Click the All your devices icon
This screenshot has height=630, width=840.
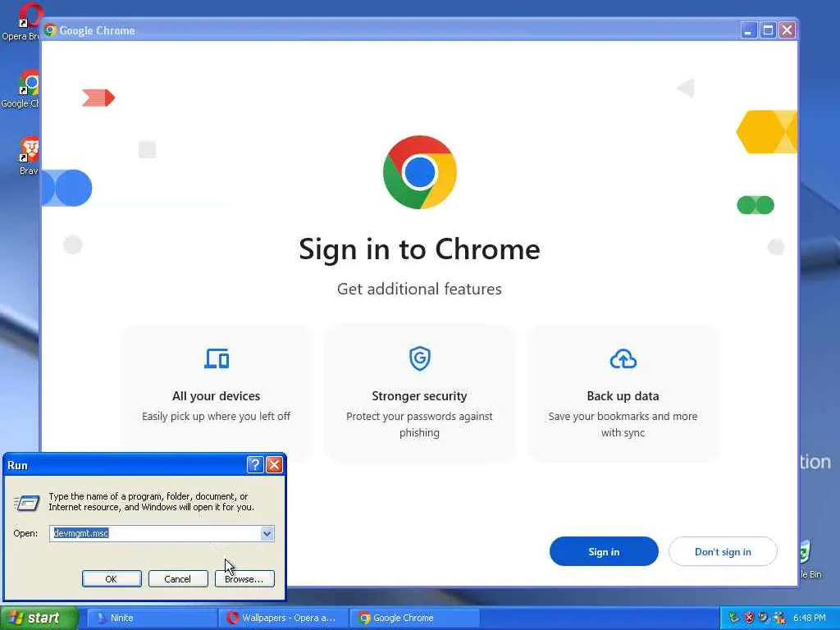[217, 358]
